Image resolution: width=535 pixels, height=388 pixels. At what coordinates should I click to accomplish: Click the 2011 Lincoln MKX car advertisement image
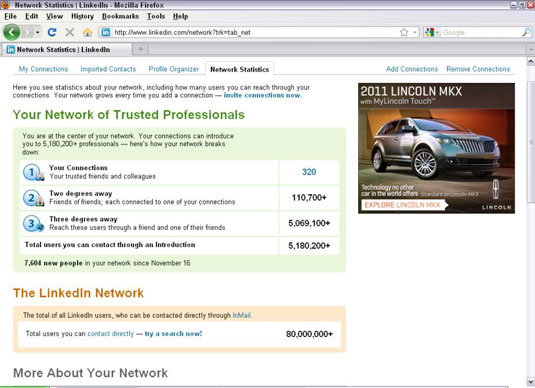pyautogui.click(x=436, y=148)
